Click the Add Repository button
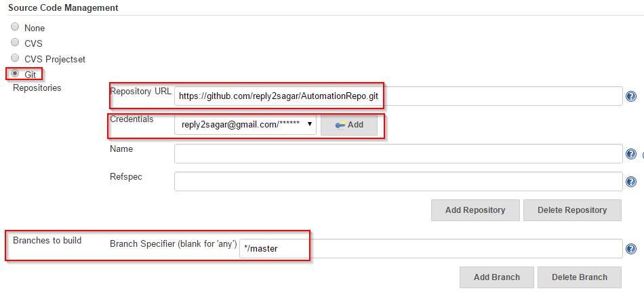 click(475, 210)
